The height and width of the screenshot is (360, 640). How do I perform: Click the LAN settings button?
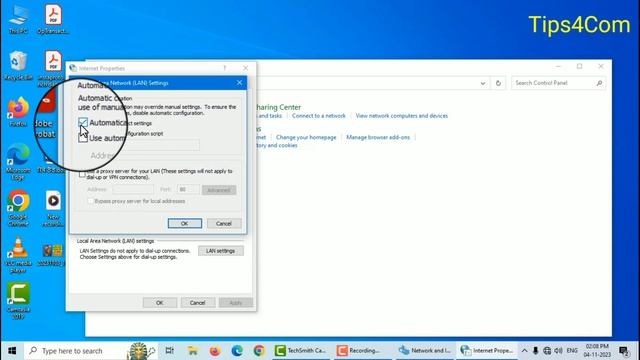220,251
